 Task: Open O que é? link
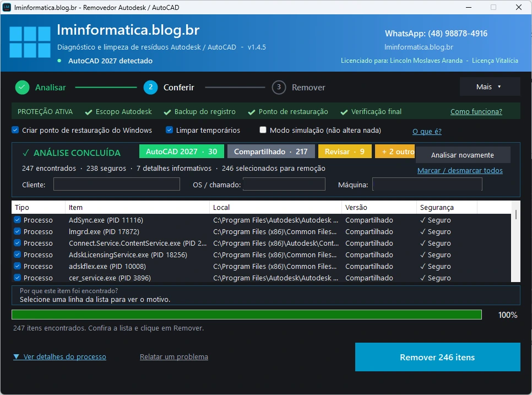click(427, 131)
